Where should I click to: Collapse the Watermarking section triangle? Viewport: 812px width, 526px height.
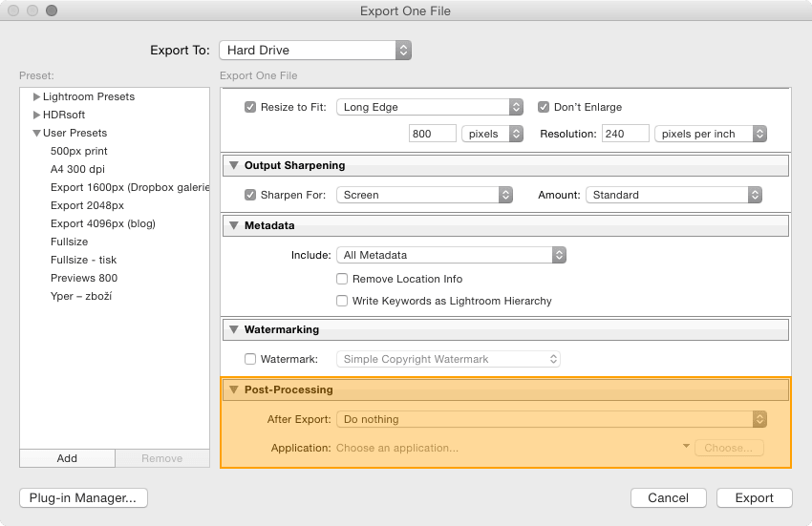tap(233, 329)
